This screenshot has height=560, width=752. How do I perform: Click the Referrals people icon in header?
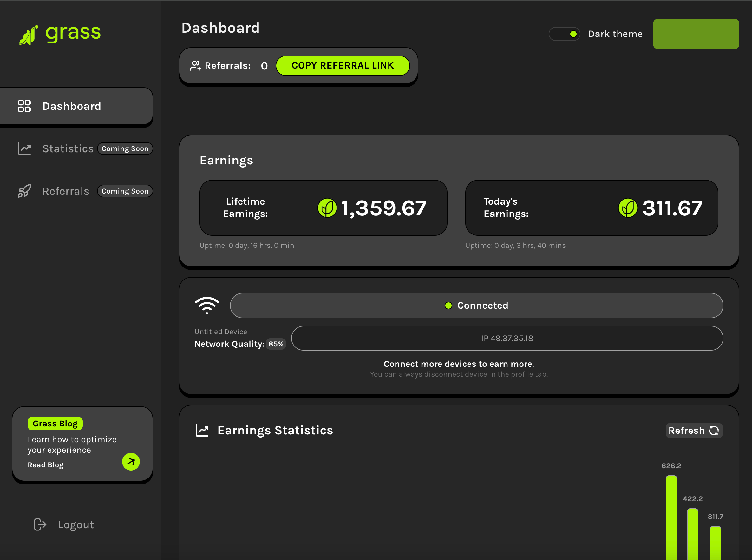[x=196, y=65]
